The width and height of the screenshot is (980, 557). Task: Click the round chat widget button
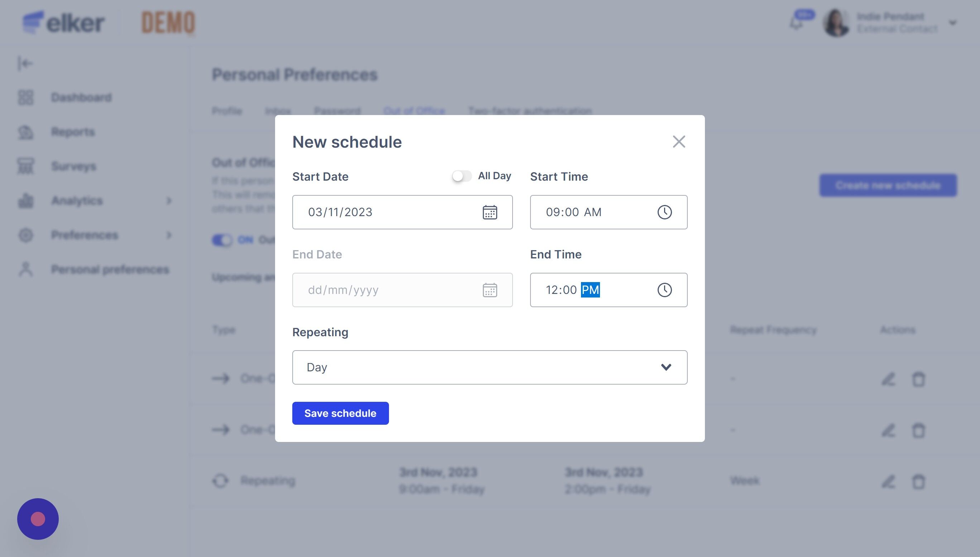tap(38, 519)
